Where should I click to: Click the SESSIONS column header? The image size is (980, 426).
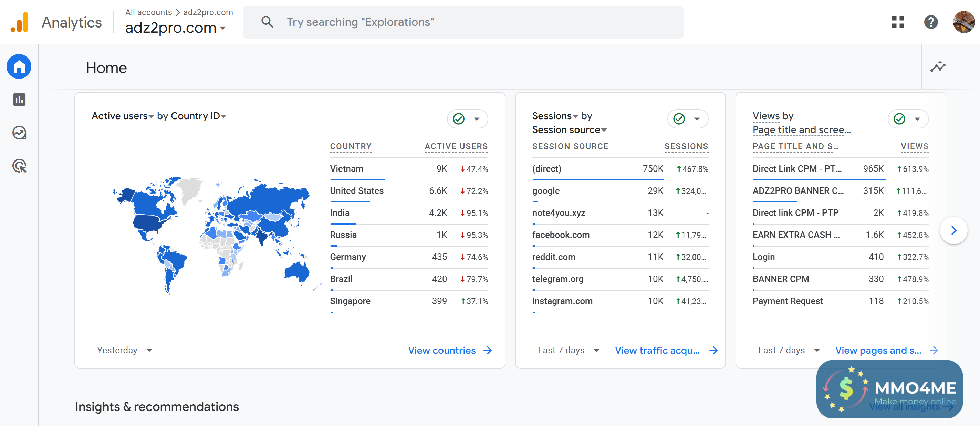(686, 146)
